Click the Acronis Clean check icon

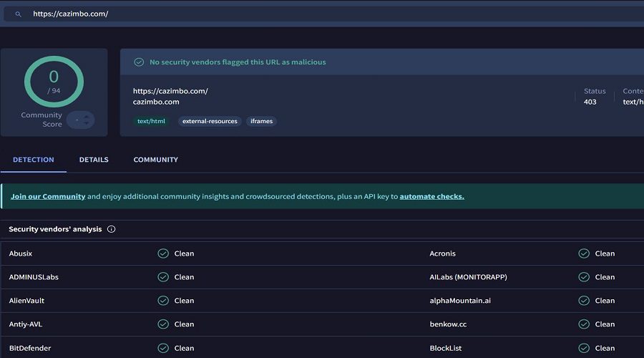click(x=584, y=253)
